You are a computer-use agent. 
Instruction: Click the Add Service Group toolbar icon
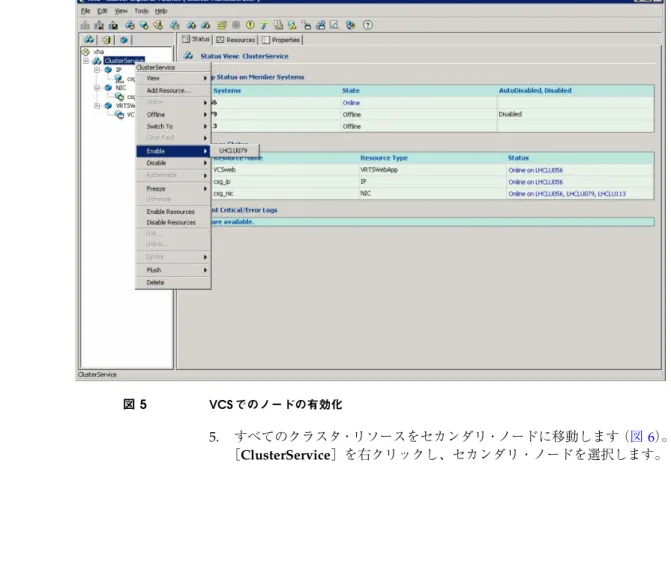pos(130,25)
